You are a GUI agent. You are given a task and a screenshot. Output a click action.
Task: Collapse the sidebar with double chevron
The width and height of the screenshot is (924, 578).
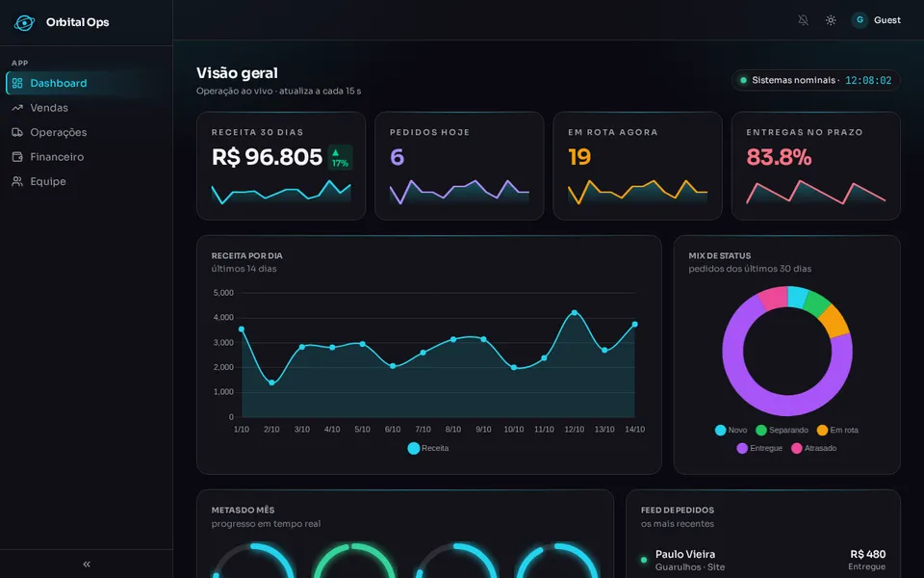pyautogui.click(x=87, y=565)
